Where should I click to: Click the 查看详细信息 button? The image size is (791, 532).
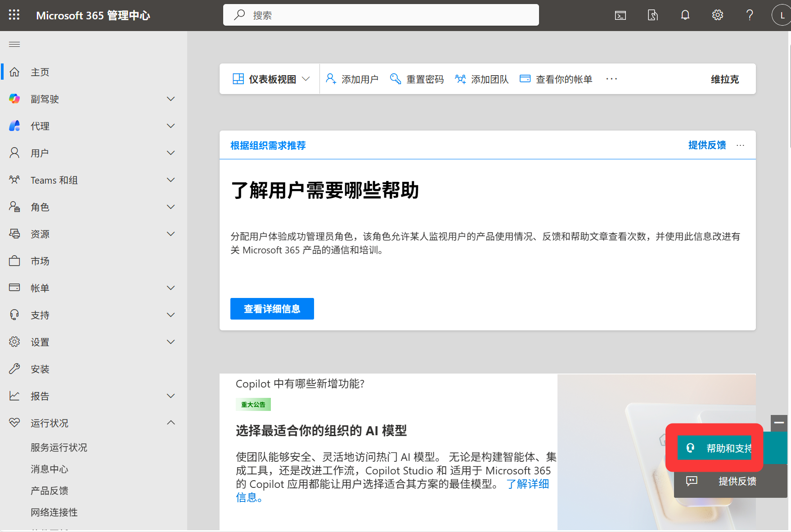pyautogui.click(x=272, y=309)
